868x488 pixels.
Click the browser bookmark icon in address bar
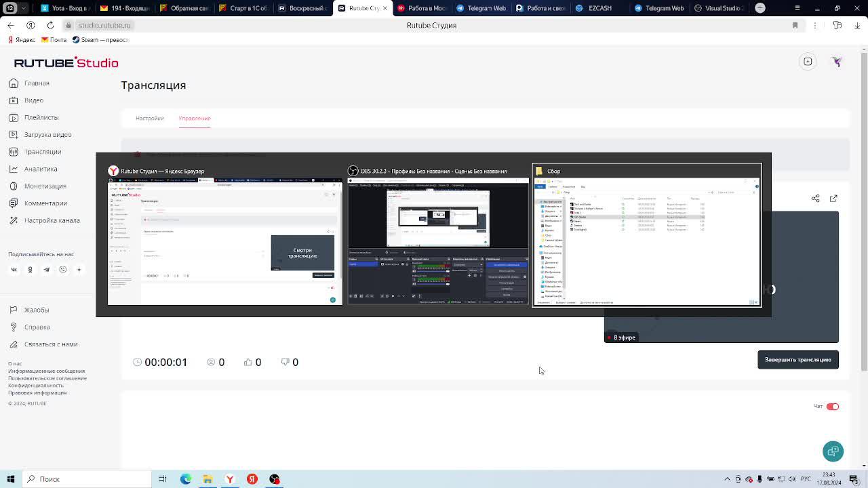[x=795, y=25]
